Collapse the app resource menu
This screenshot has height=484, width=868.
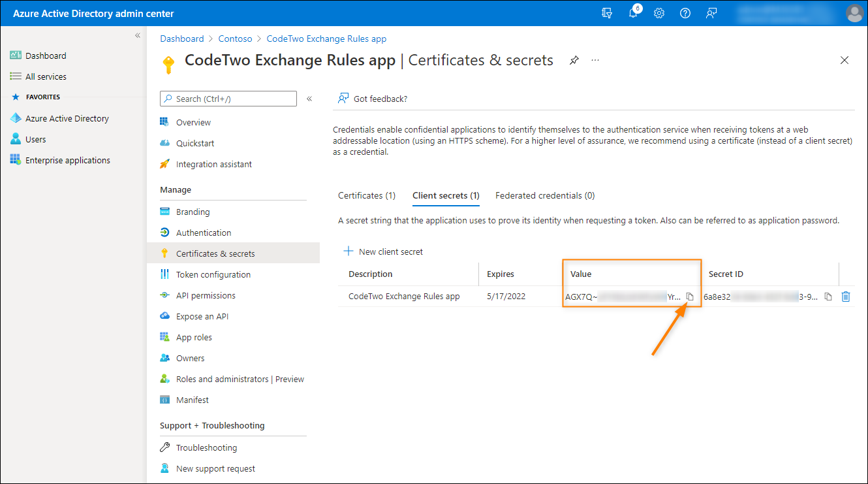coord(309,99)
